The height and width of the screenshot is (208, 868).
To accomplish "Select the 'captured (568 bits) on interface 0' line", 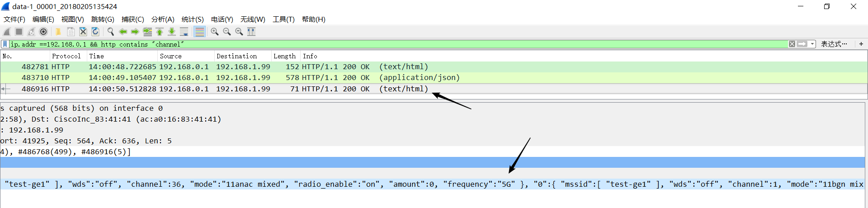I will [x=432, y=109].
